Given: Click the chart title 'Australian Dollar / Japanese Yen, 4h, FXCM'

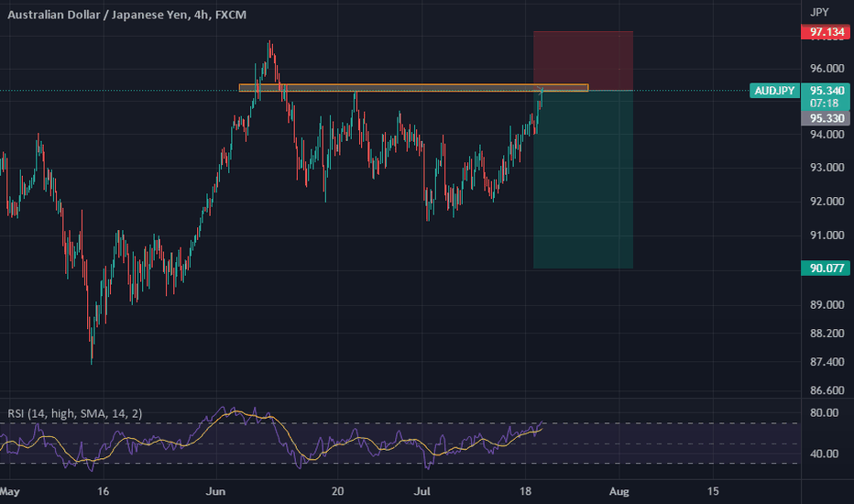Looking at the screenshot, I should point(126,15).
